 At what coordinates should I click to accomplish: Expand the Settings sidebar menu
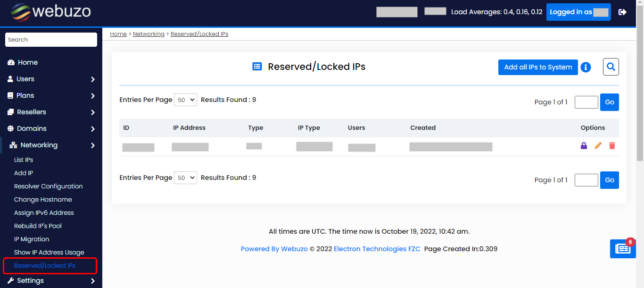click(x=51, y=281)
